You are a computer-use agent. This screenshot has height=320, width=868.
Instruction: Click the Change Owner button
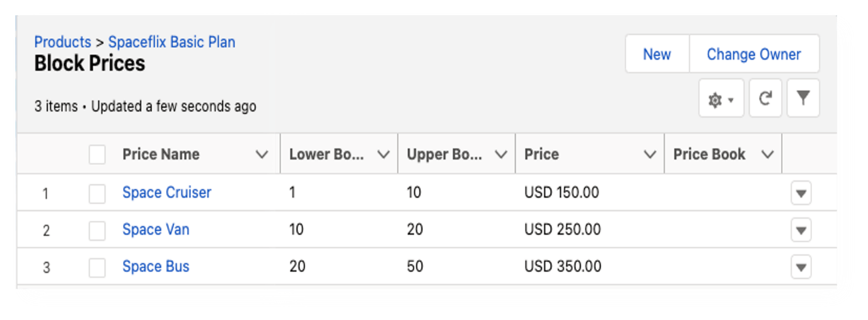(753, 54)
